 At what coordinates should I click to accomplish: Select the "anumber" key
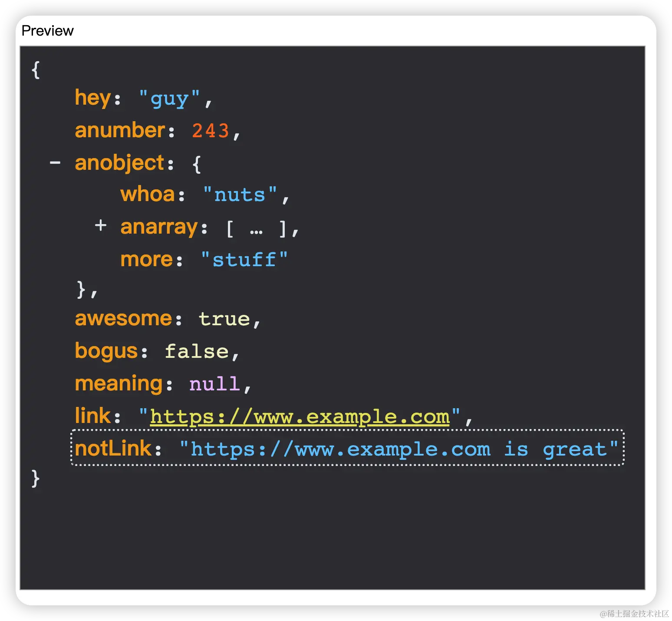tap(120, 130)
